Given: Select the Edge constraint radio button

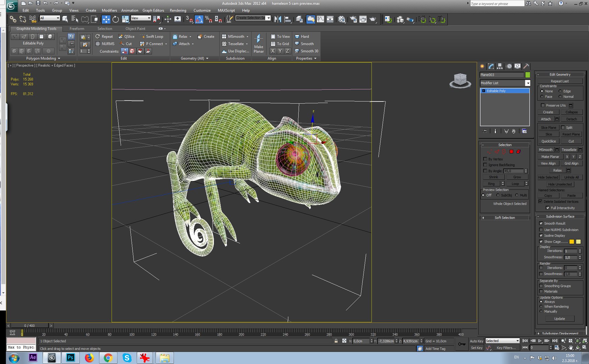Looking at the screenshot, I should (560, 91).
